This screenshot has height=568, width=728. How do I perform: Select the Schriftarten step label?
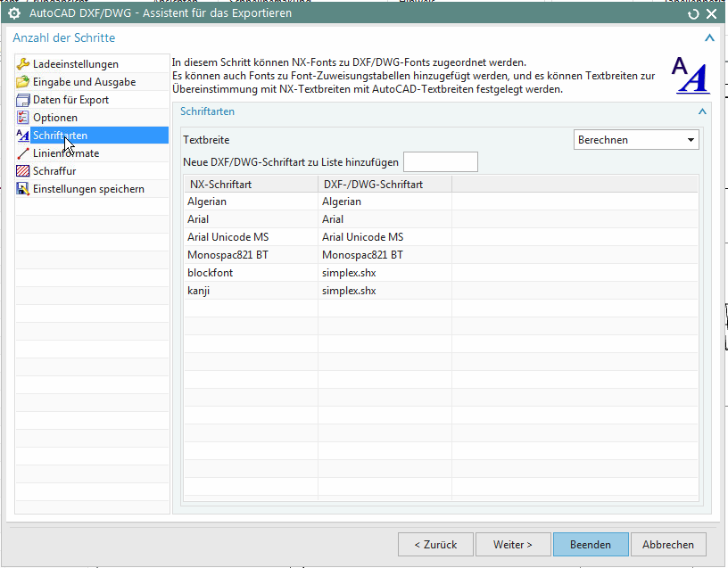[x=61, y=136]
